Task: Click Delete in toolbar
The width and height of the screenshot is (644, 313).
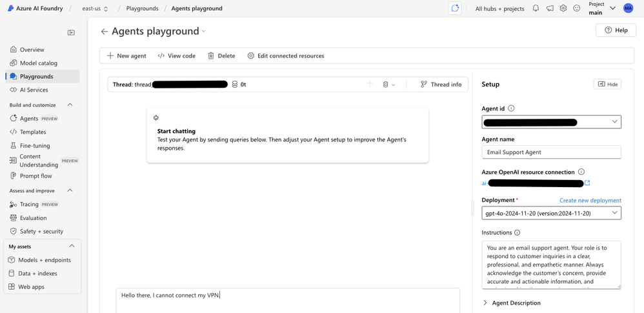Action: pyautogui.click(x=221, y=56)
